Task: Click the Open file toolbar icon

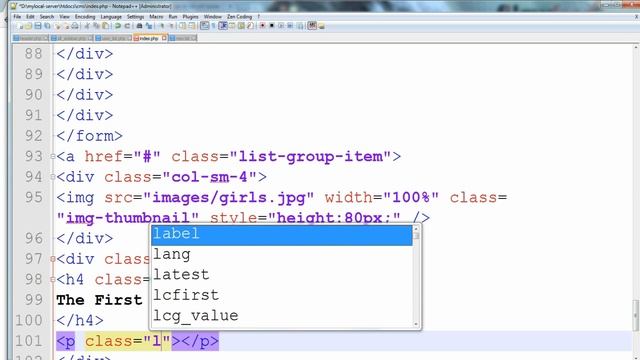Action: (x=29, y=26)
